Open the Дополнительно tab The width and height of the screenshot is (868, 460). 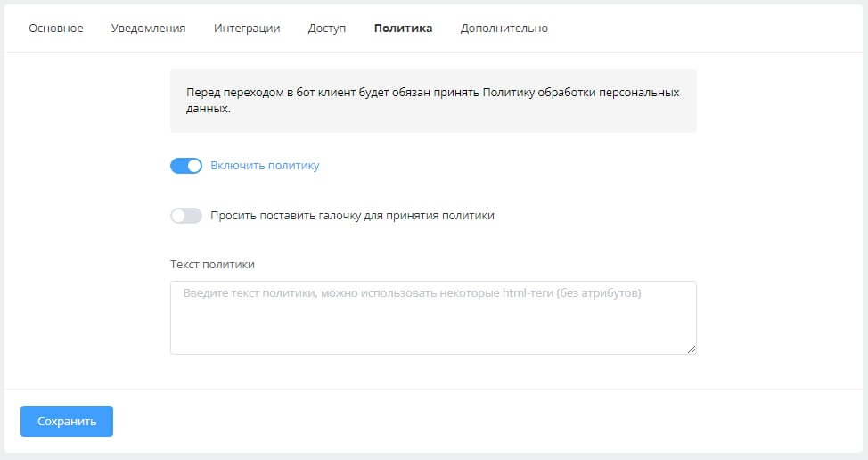tap(504, 28)
